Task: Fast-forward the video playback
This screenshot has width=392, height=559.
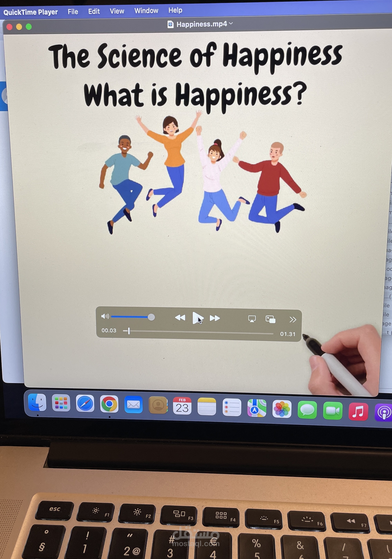Action: 215,318
